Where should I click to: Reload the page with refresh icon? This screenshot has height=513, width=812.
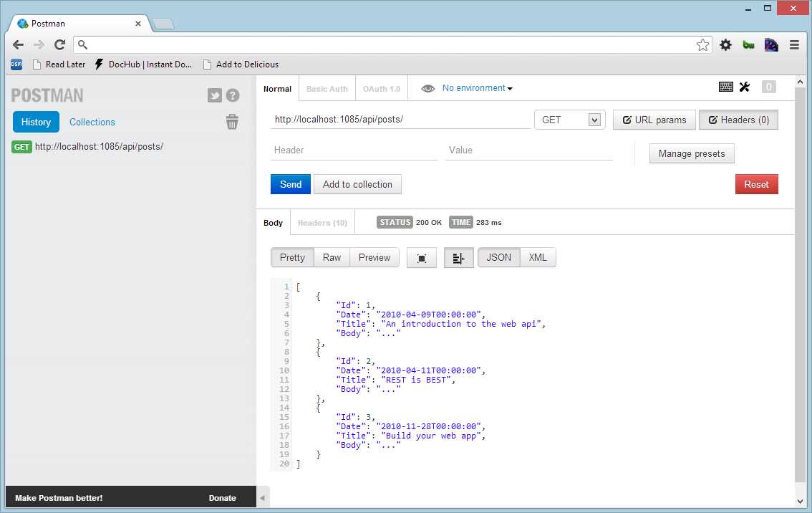59,44
